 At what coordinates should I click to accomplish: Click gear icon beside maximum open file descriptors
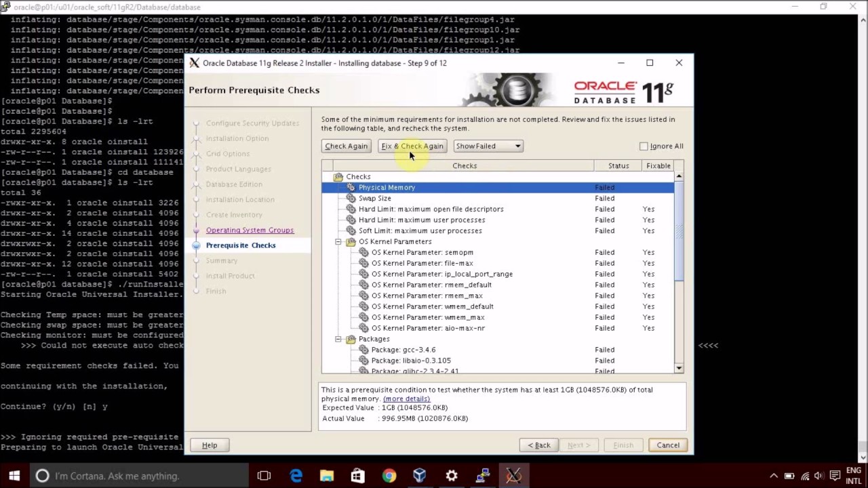coord(351,209)
